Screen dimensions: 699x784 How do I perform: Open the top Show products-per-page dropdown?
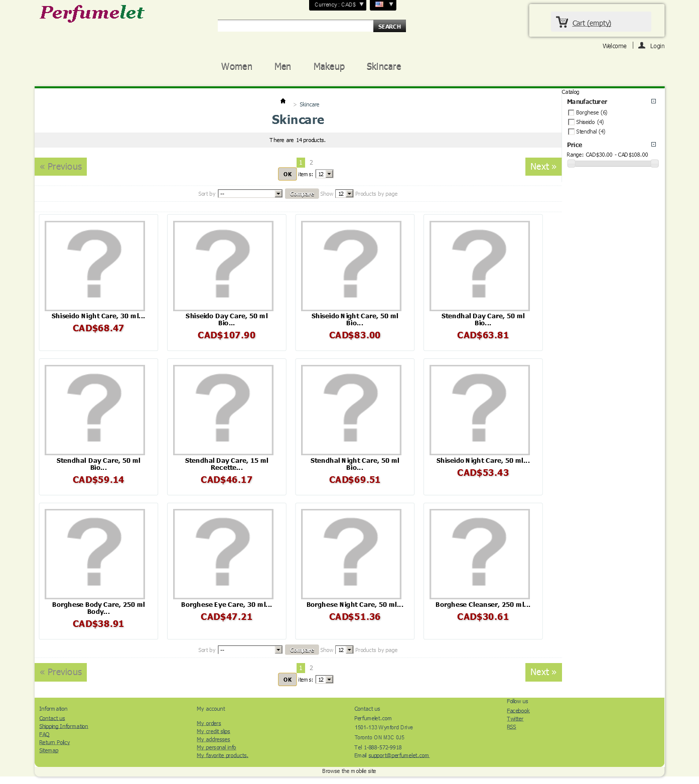coord(344,194)
